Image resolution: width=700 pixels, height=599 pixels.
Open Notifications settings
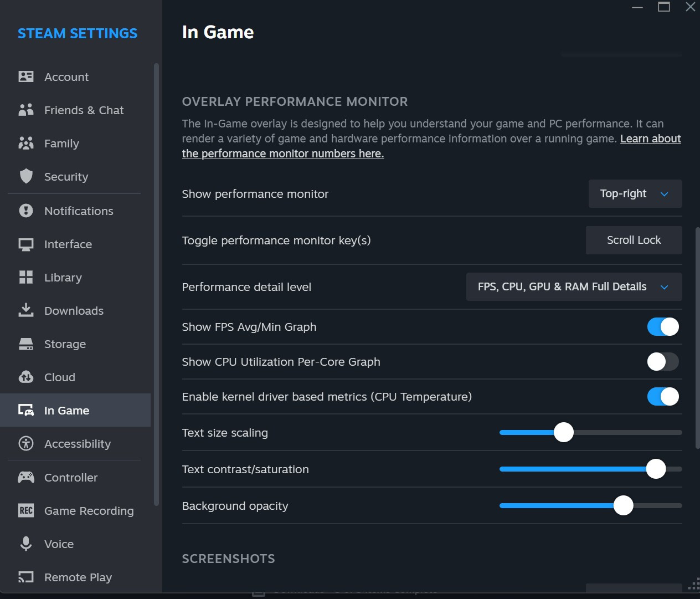[x=79, y=211]
